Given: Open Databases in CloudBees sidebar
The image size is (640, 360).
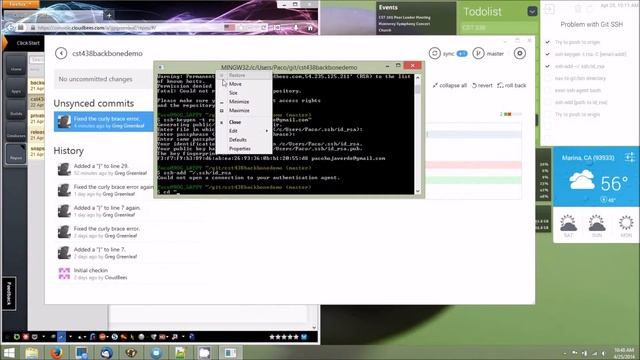Looking at the screenshot, I should tap(16, 132).
